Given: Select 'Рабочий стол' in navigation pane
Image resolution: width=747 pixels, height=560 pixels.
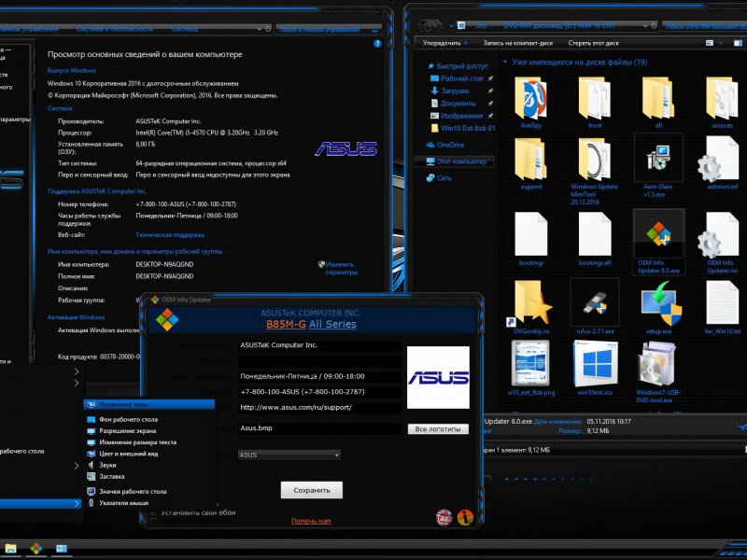Looking at the screenshot, I should pos(461,78).
